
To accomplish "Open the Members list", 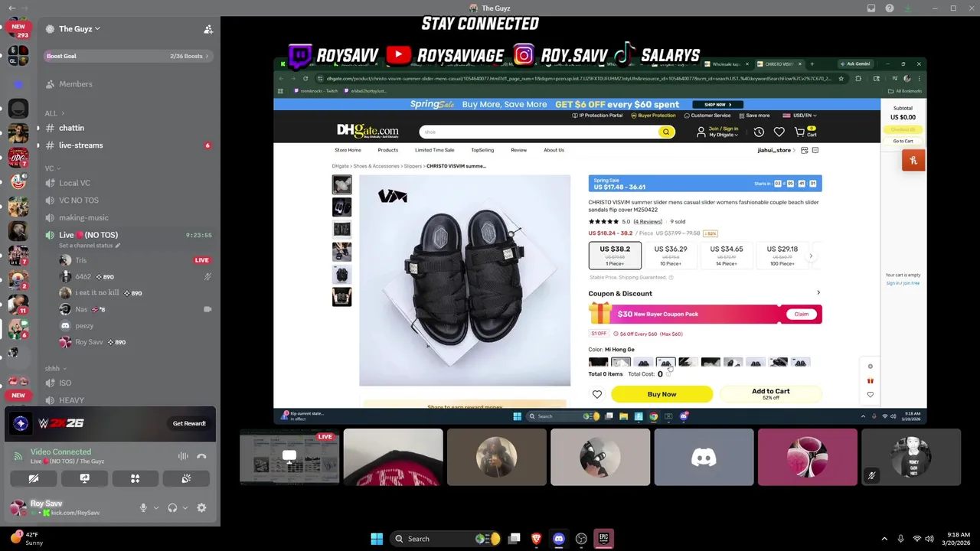I will 75,84.
